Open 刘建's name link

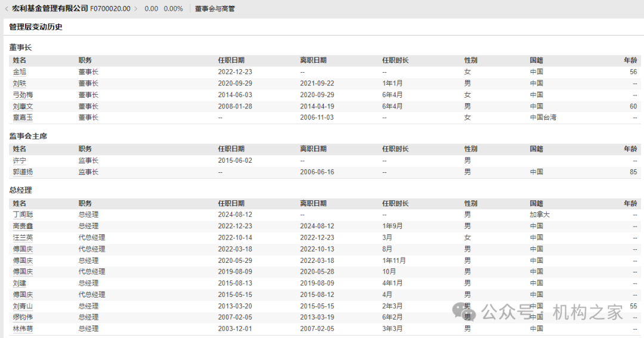pos(19,283)
